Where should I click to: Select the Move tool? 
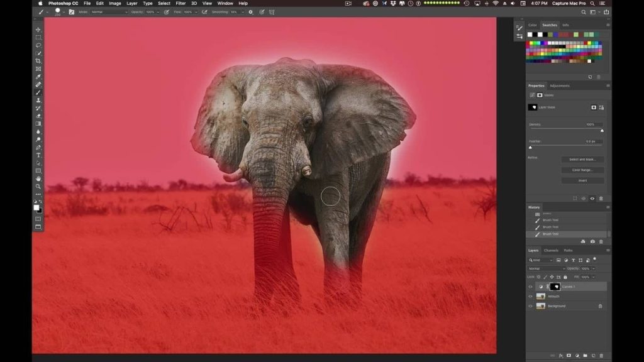pyautogui.click(x=38, y=30)
